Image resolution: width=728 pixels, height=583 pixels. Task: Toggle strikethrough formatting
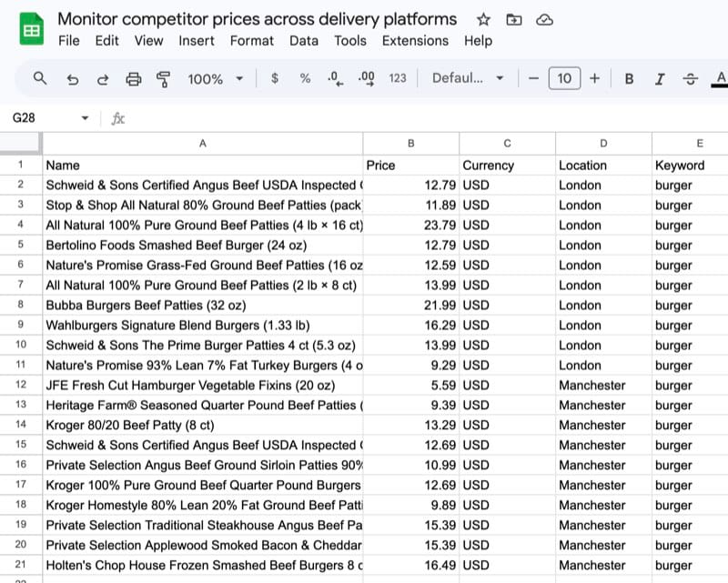[691, 79]
